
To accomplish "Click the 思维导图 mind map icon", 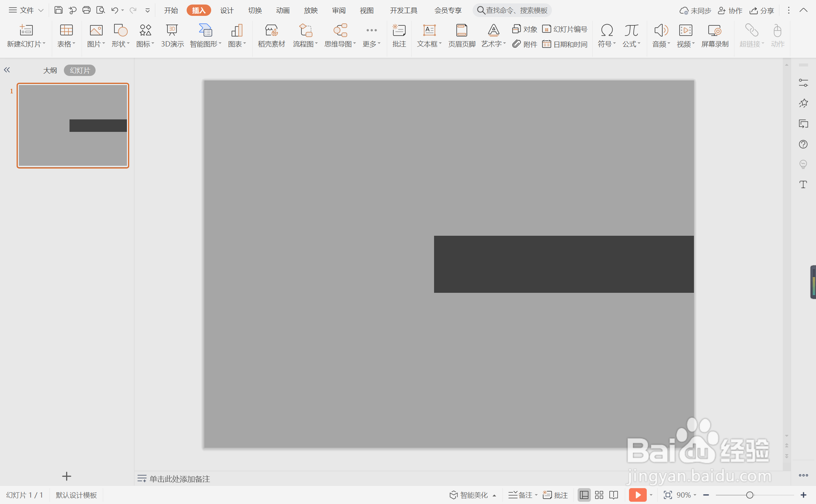I will click(340, 30).
